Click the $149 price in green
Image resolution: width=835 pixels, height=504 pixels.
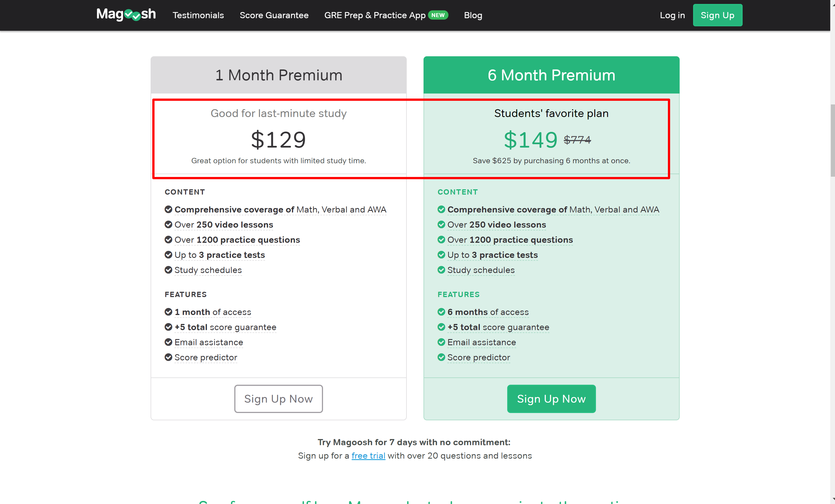coord(530,139)
